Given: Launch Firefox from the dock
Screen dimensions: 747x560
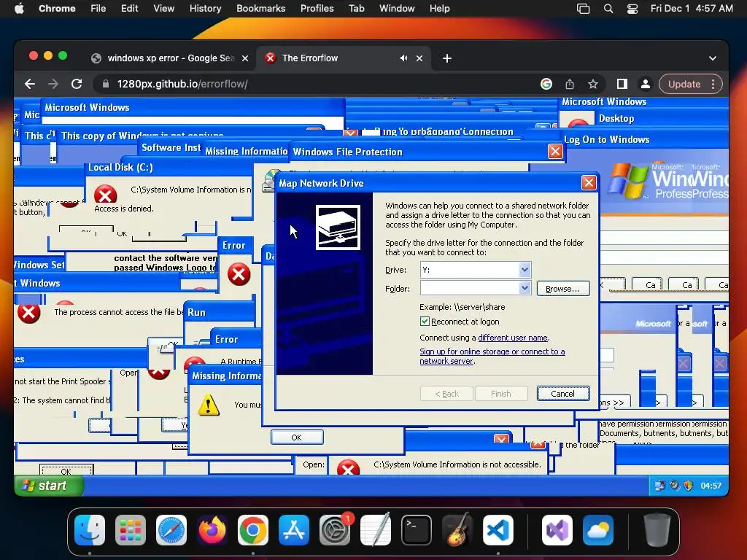Looking at the screenshot, I should [x=212, y=530].
